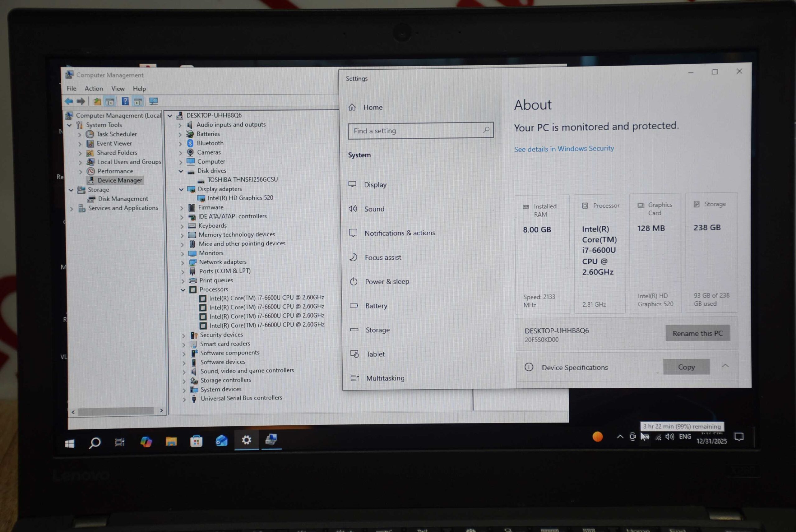Click the back arrow toolbar icon
This screenshot has width=796, height=532.
pos(69,101)
